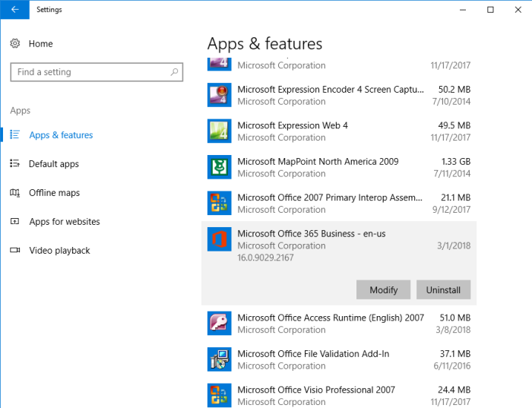Click the Apps for websites icon

[14, 221]
